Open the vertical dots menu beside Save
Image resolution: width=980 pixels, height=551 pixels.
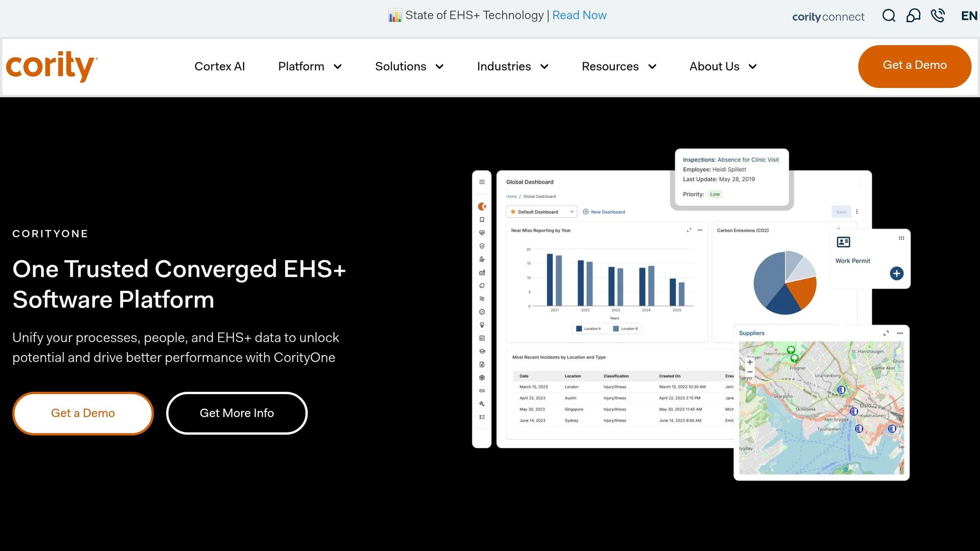857,212
